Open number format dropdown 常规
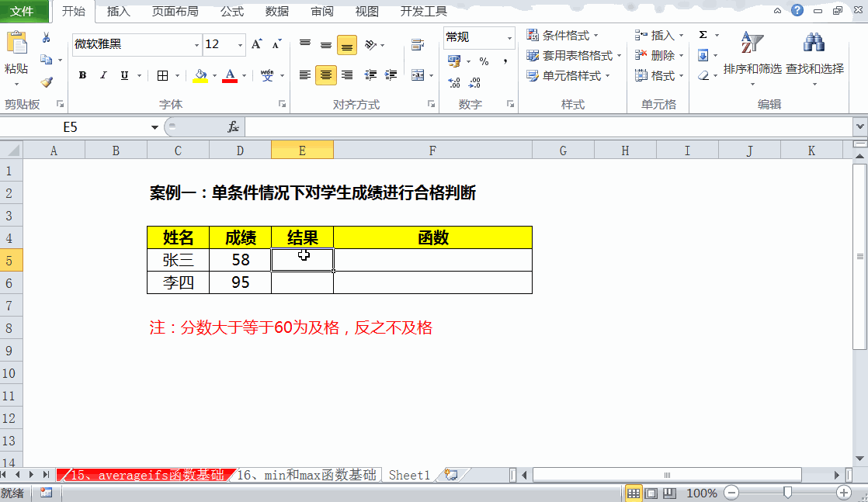The height and width of the screenshot is (502, 868). 509,38
